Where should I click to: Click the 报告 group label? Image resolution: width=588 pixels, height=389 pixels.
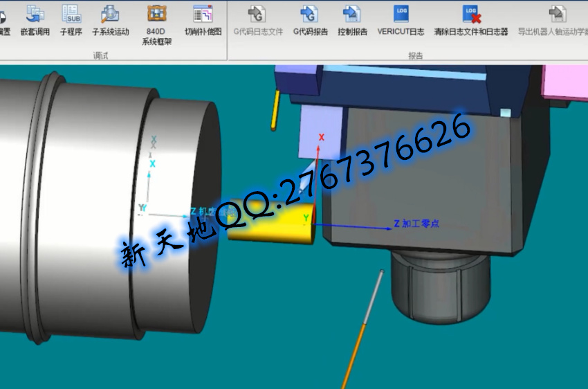coord(416,55)
